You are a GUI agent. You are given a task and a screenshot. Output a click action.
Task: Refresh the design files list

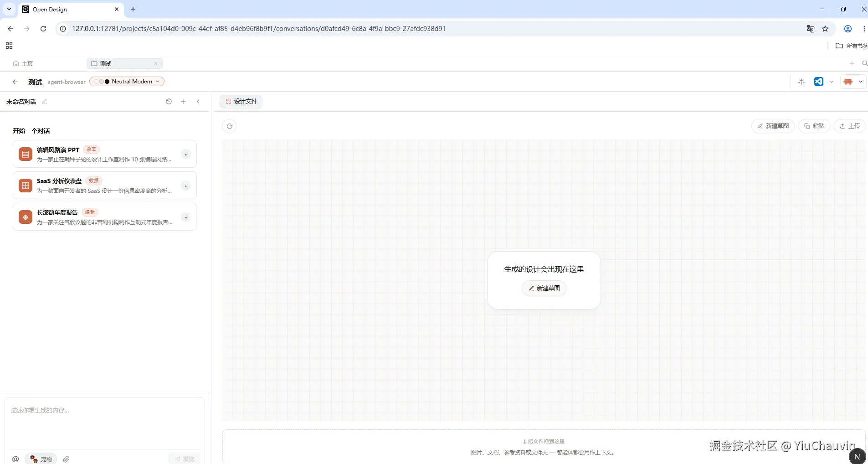[x=230, y=126]
